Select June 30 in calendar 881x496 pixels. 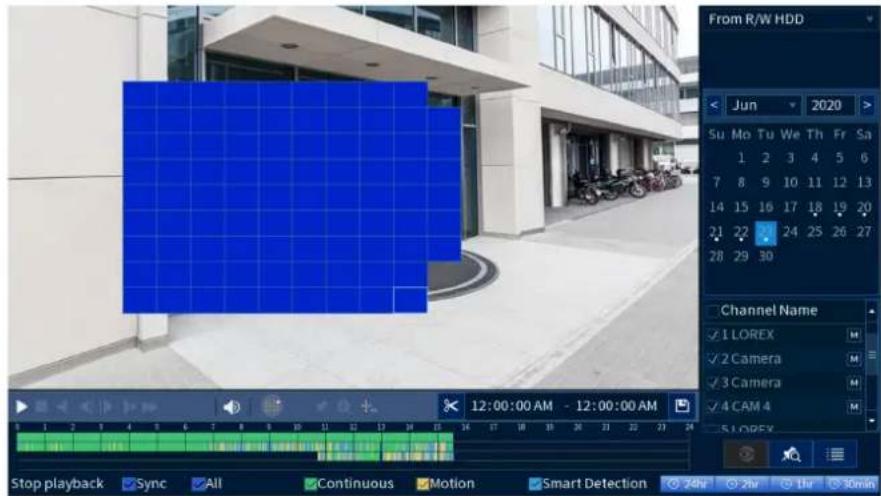pos(766,256)
